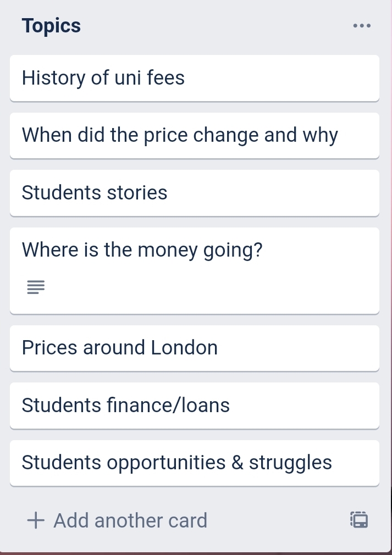Select the Students finance/loans card

(195, 406)
